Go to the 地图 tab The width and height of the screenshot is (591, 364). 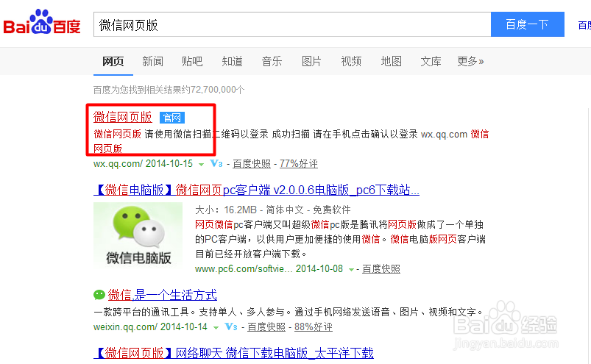tap(392, 61)
